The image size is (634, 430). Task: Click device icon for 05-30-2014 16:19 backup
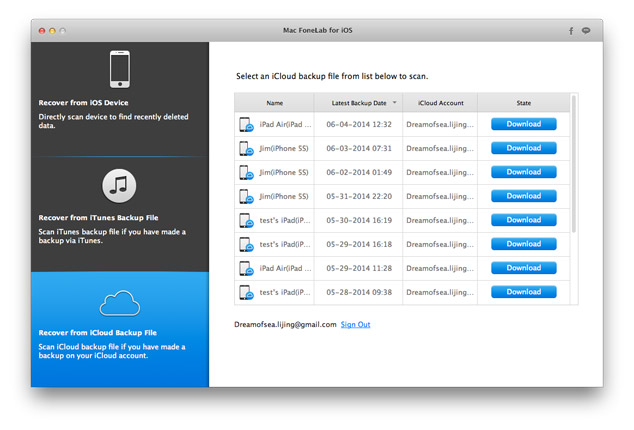pyautogui.click(x=246, y=220)
